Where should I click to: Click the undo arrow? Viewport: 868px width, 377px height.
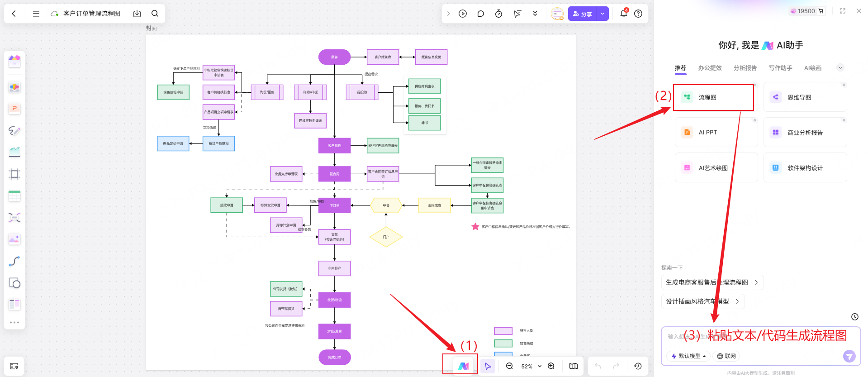598,366
